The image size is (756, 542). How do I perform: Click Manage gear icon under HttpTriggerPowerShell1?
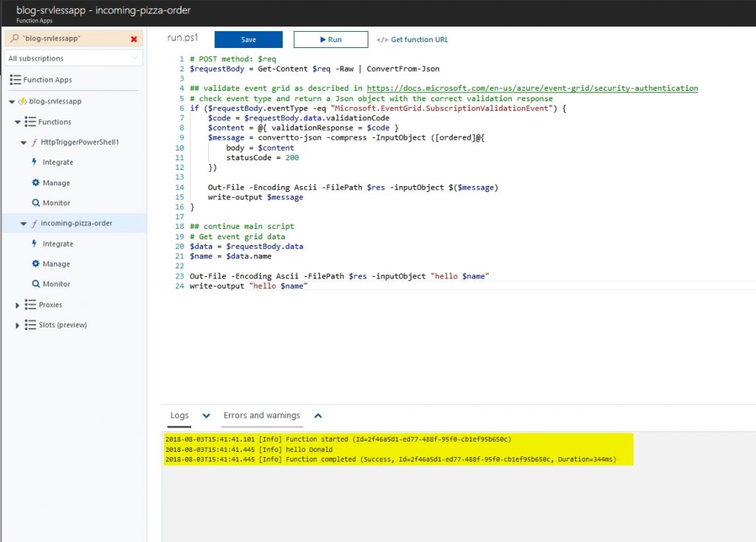(35, 182)
